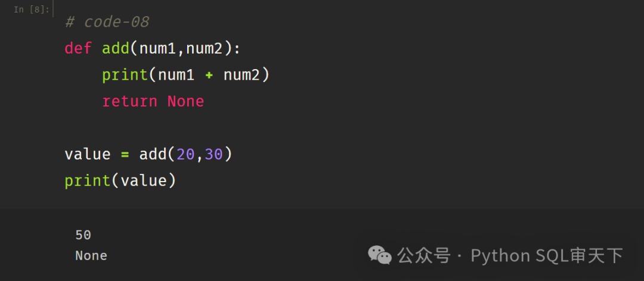The width and height of the screenshot is (644, 281).
Task: Click the None value after return
Action: [x=185, y=101]
